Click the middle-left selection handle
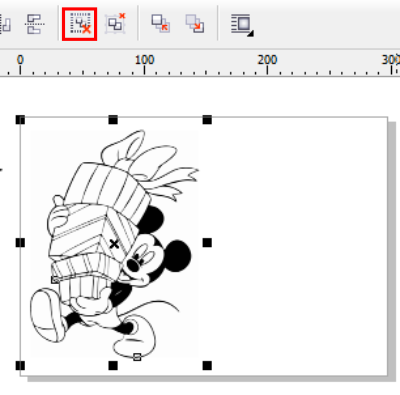Image resolution: width=400 pixels, height=395 pixels. click(x=20, y=243)
